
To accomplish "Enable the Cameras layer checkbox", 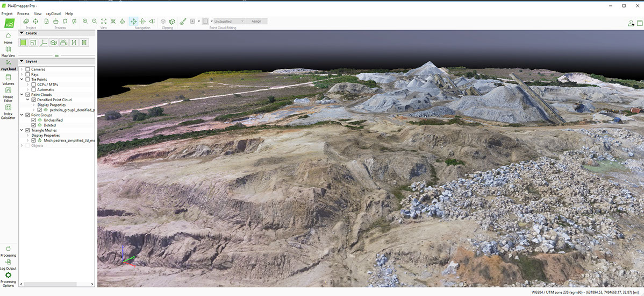I will 27,69.
